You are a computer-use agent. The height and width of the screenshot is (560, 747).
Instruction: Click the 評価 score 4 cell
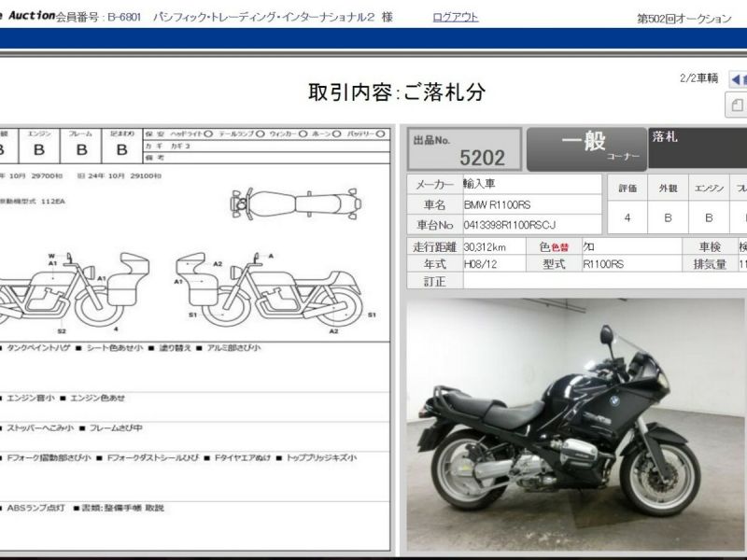(627, 217)
